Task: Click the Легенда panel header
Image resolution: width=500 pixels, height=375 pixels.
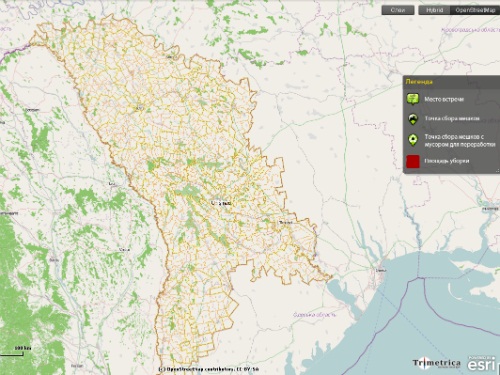Action: (x=451, y=82)
